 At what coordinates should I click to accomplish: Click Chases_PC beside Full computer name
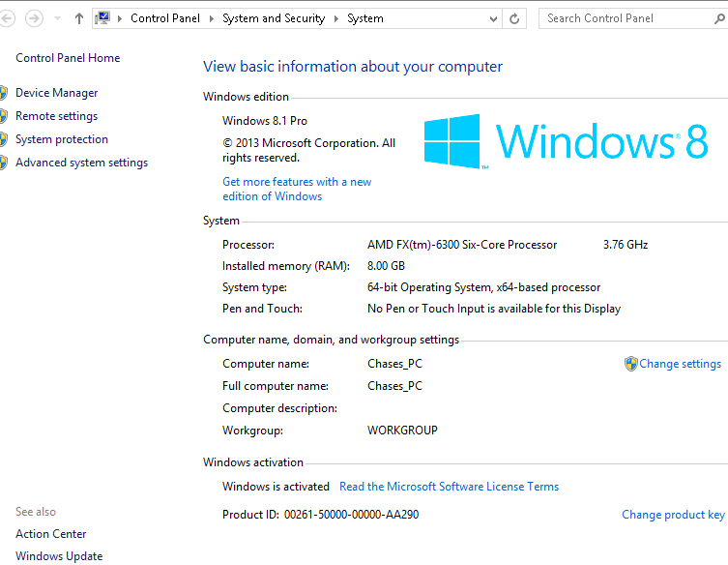[x=395, y=386]
